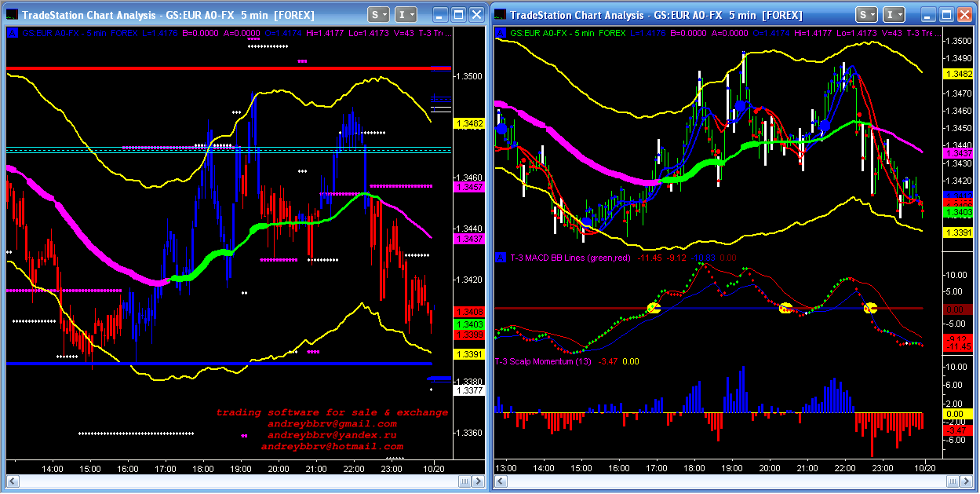Click the left window's TradeStation chart icon

tap(10, 14)
